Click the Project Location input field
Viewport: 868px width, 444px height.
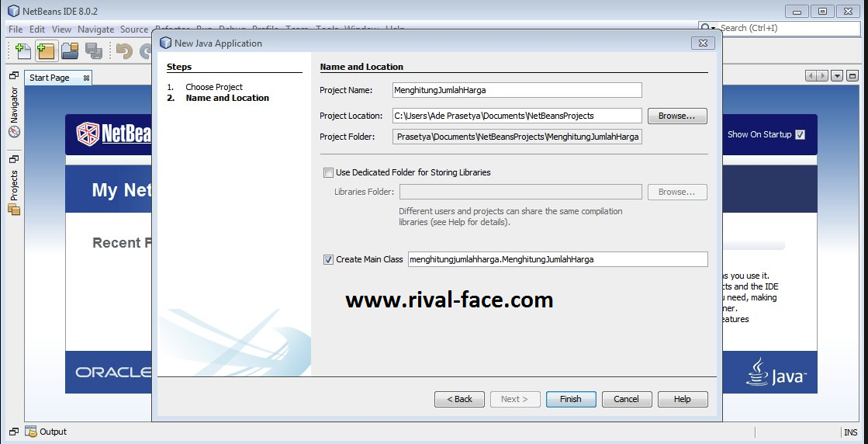[x=517, y=116]
